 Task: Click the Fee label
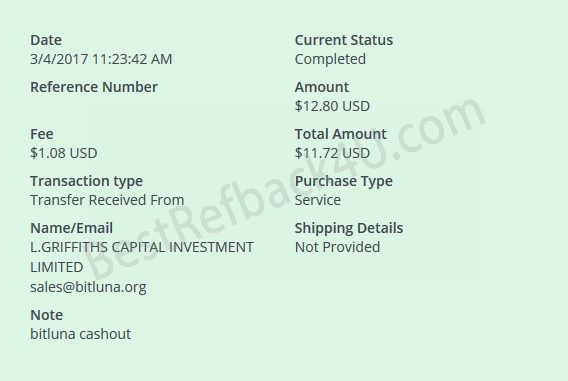tap(42, 134)
